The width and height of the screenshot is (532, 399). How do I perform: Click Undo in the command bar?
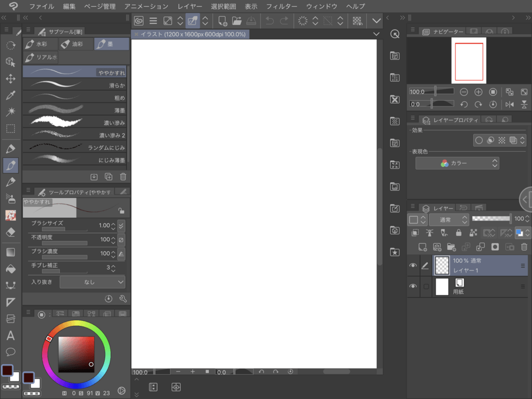(270, 21)
